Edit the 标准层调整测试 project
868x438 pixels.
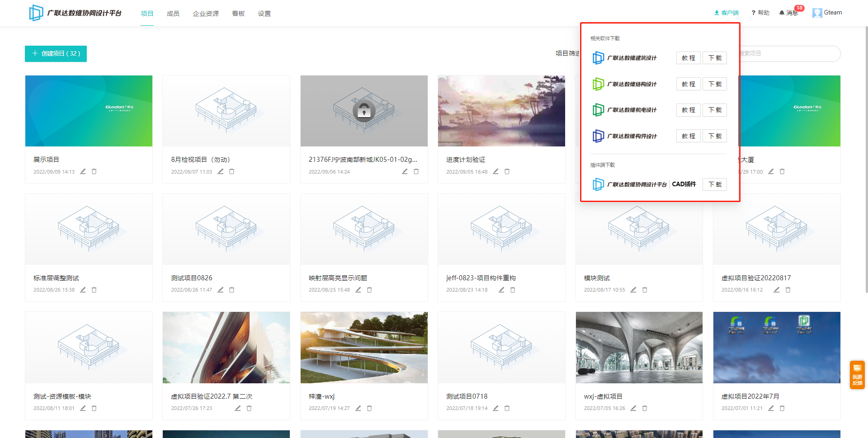coord(83,290)
